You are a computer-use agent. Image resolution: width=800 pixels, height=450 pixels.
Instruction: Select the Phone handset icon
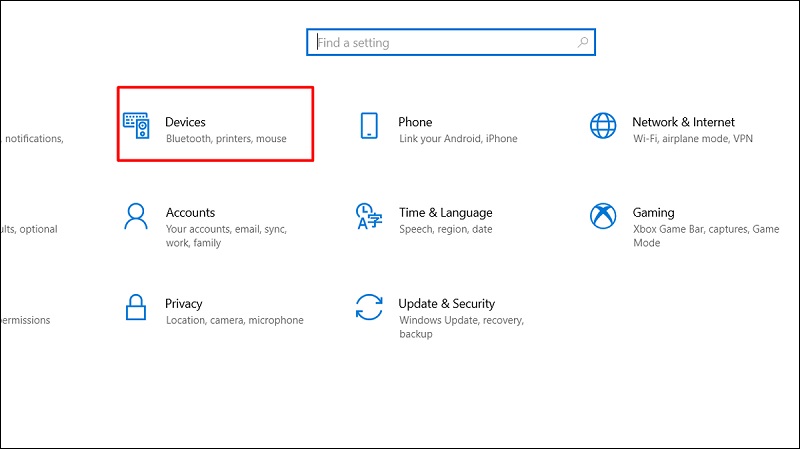click(x=369, y=126)
